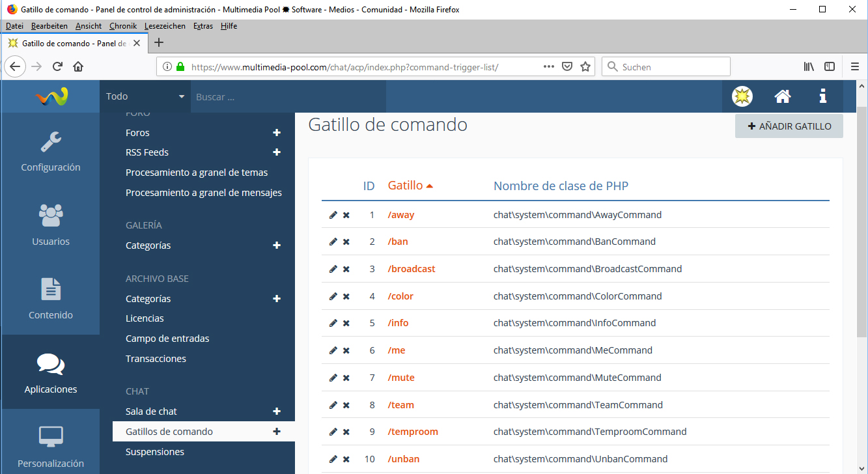
Task: Open the Configuración wrench section
Action: pos(51,151)
